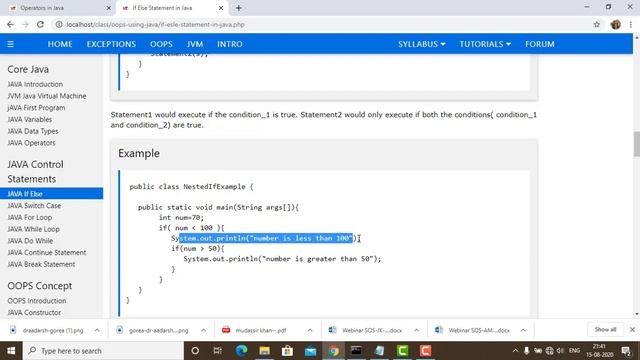The width and height of the screenshot is (640, 360).
Task: Open a new browser tab
Action: coord(239,8)
